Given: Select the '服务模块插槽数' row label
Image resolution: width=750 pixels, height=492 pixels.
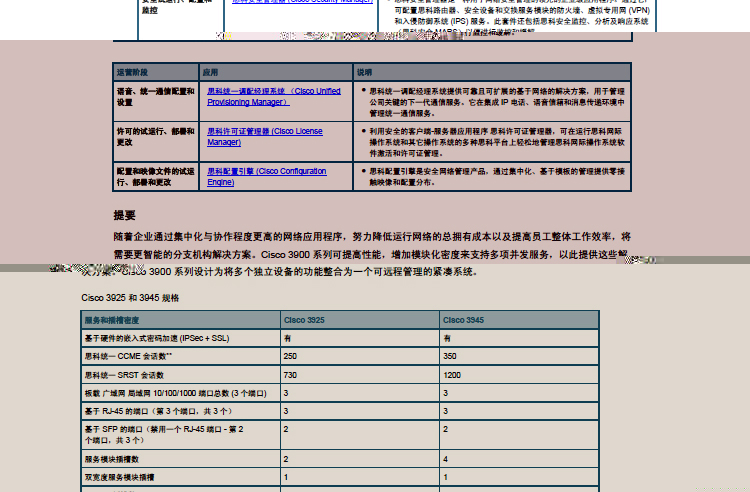Looking at the screenshot, I should [x=112, y=459].
